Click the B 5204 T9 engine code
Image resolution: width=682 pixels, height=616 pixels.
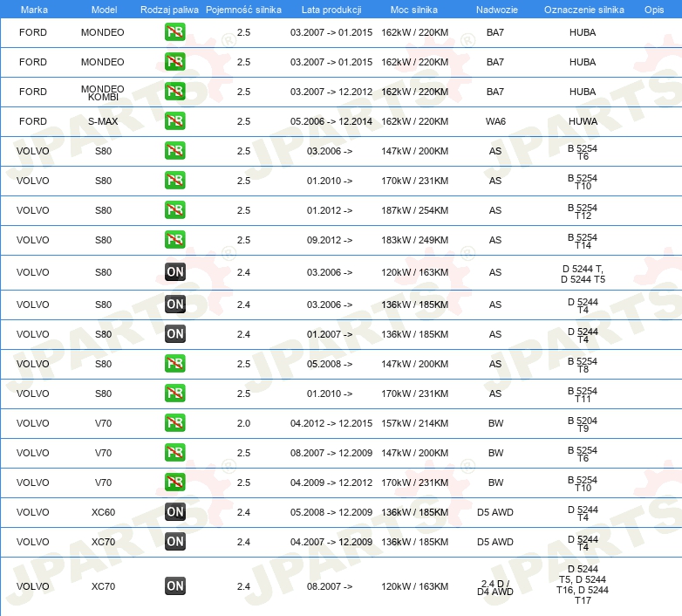pos(583,424)
